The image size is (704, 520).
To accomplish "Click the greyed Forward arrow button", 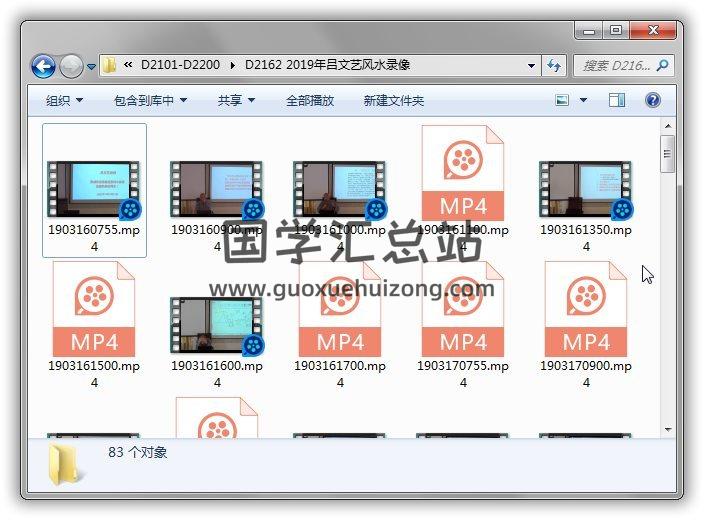I will 71,66.
